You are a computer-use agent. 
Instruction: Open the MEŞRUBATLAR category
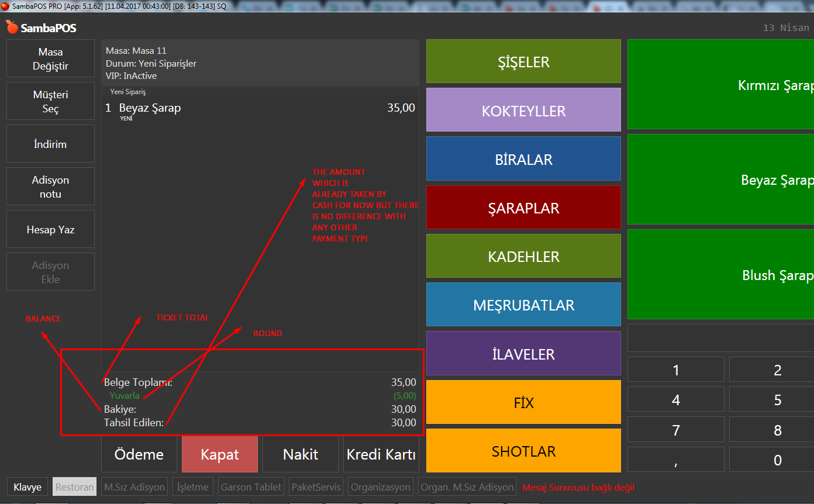tap(523, 305)
